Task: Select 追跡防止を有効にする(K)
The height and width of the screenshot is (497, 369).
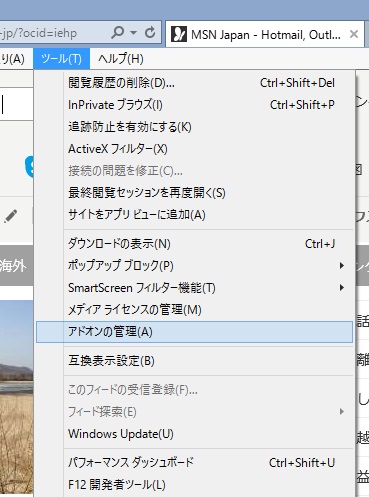Action: 194,127
